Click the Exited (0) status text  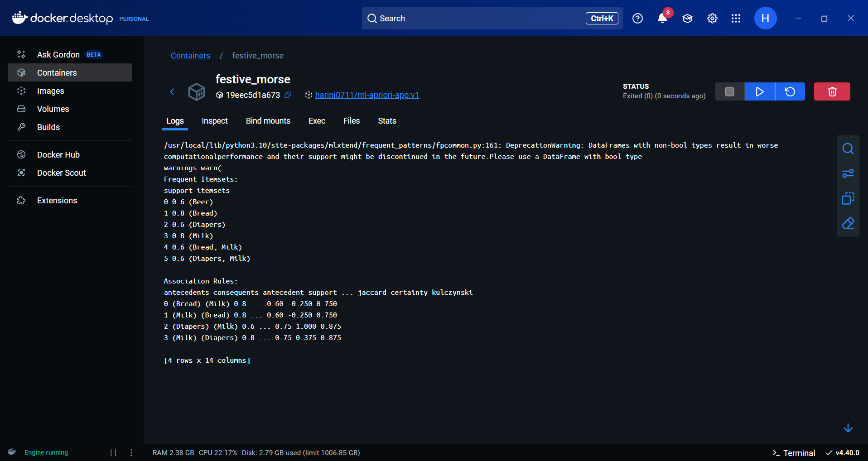tap(664, 96)
